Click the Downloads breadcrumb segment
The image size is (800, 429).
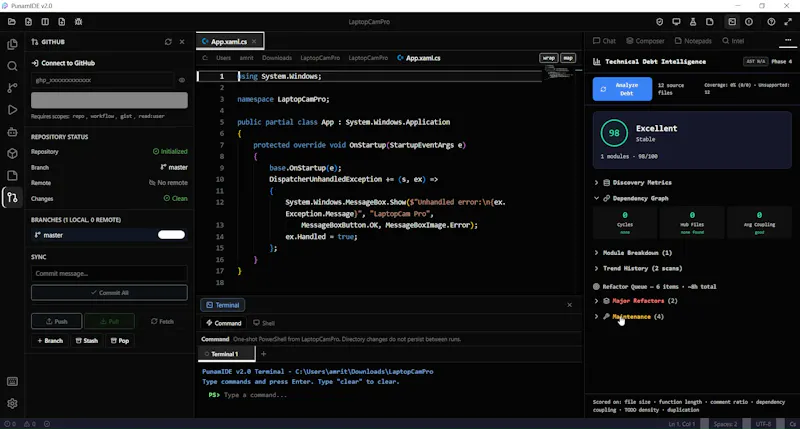click(277, 58)
